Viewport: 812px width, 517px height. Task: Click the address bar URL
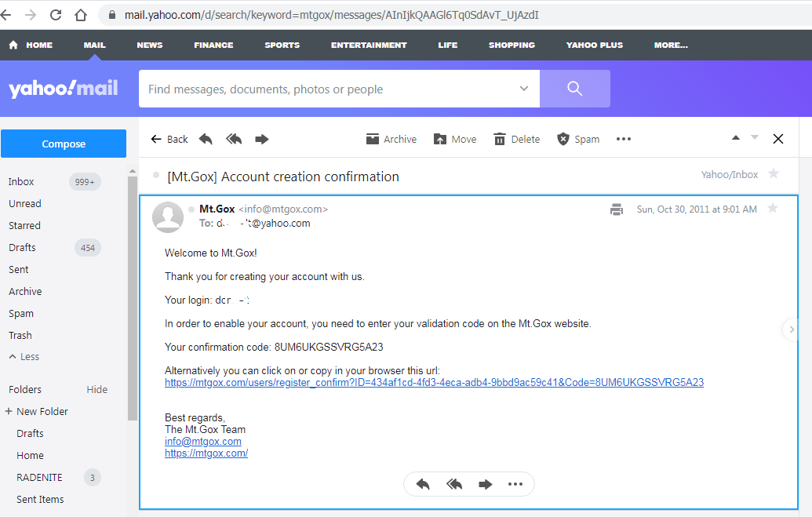[x=331, y=15]
